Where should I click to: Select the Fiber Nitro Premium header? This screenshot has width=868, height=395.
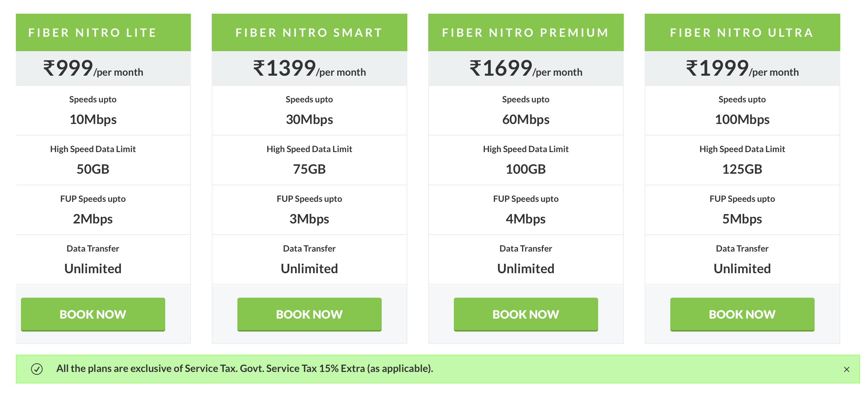[x=526, y=32]
